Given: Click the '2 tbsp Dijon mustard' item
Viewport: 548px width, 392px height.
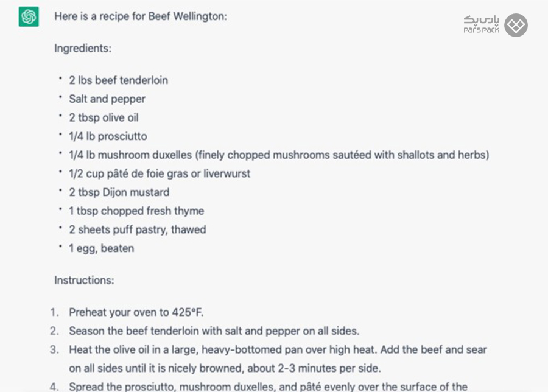Looking at the screenshot, I should (119, 192).
